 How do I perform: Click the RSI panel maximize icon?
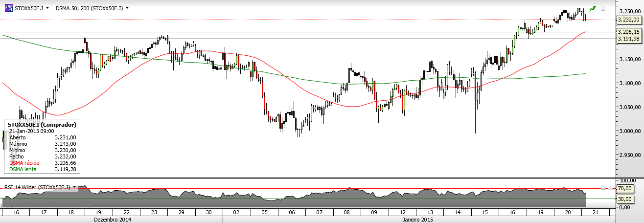point(603,188)
